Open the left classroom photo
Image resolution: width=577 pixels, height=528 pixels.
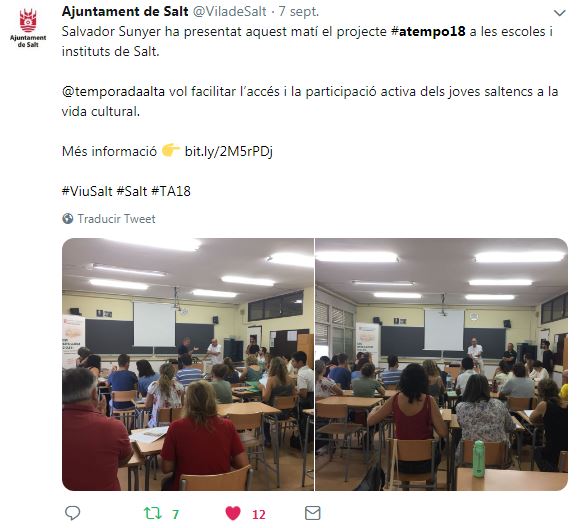[188, 364]
